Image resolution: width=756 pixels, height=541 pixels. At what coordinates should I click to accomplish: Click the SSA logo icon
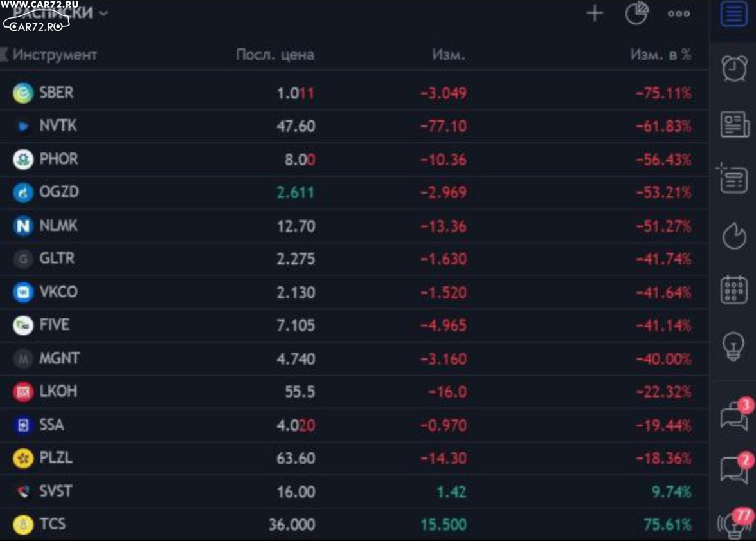(x=22, y=425)
